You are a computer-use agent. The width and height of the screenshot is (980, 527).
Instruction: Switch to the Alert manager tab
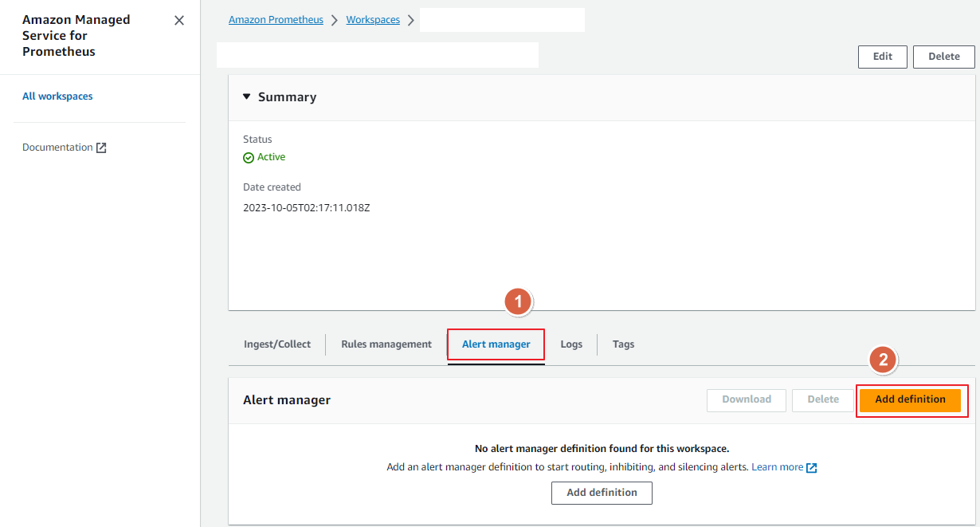[x=496, y=344]
